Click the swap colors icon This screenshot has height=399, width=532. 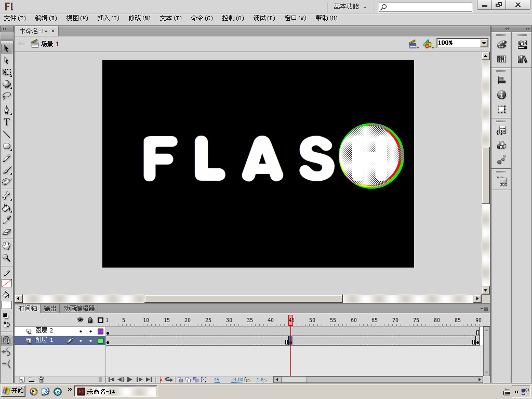click(x=6, y=325)
